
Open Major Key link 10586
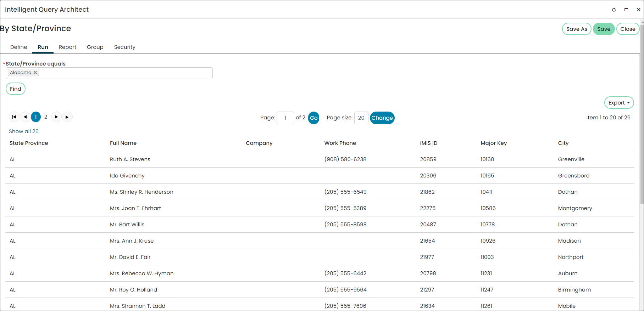click(x=488, y=208)
